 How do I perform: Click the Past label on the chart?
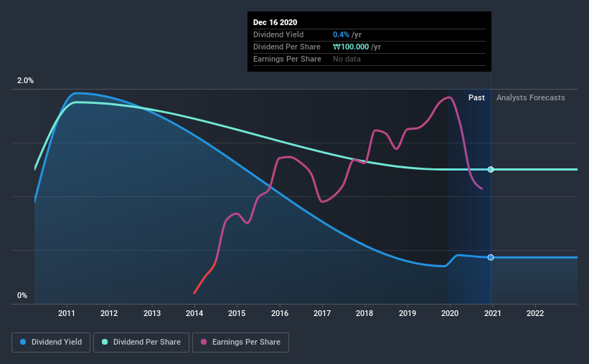point(476,97)
